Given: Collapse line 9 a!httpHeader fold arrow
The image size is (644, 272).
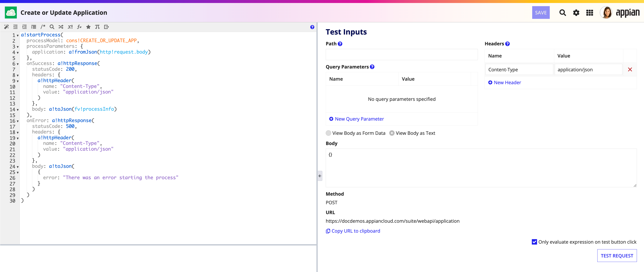Looking at the screenshot, I should click(x=18, y=81).
